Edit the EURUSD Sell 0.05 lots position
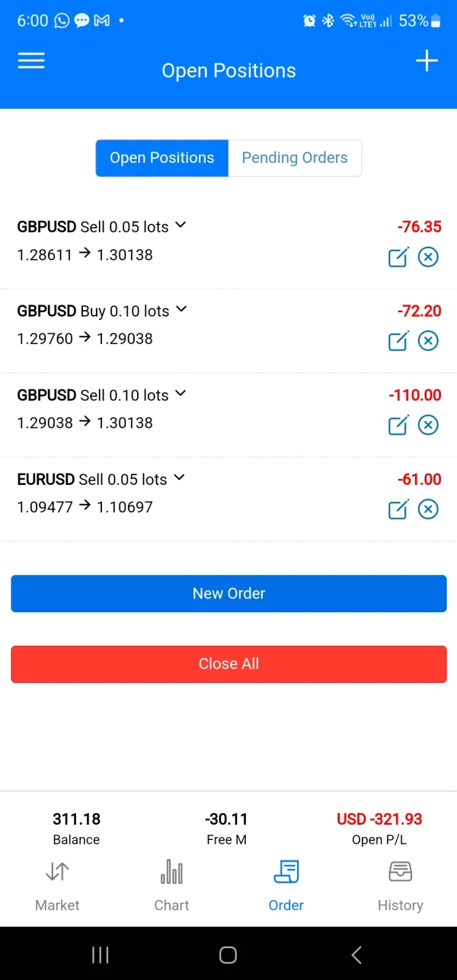The width and height of the screenshot is (457, 980). [x=398, y=509]
